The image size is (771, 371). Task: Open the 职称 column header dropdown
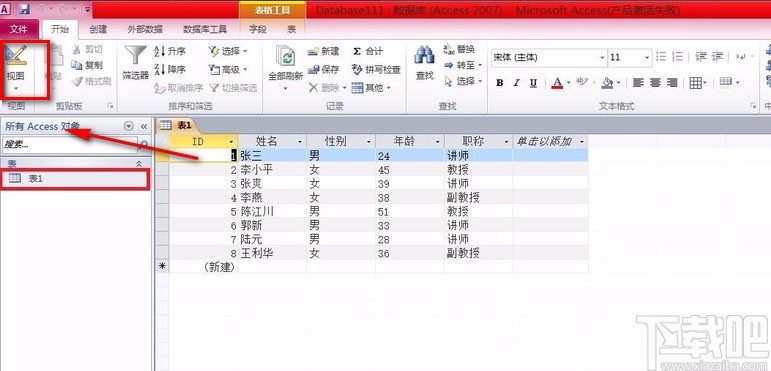506,142
